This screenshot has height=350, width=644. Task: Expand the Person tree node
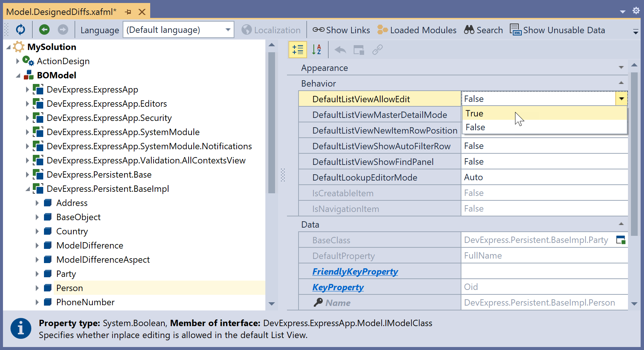(x=37, y=288)
